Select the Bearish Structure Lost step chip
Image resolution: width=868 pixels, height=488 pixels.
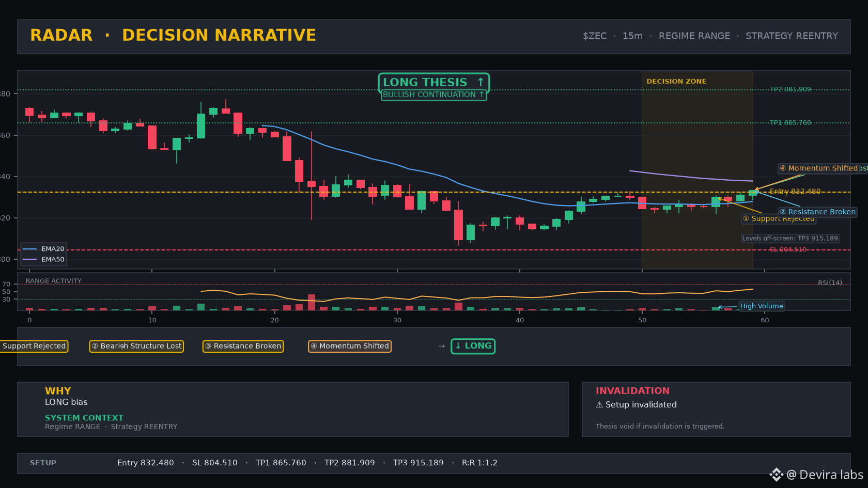click(136, 346)
